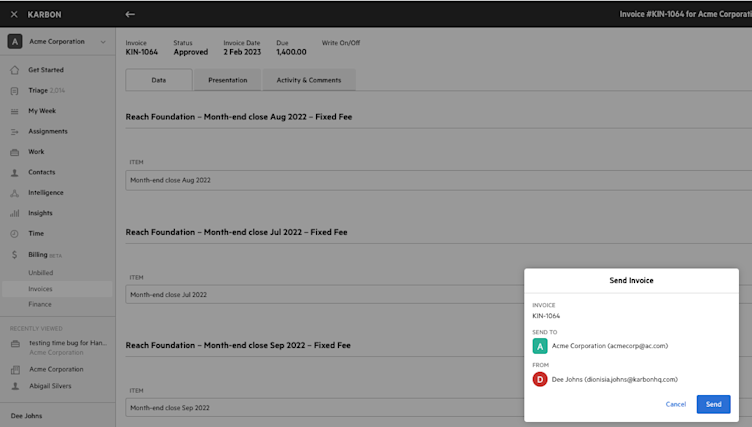The height and width of the screenshot is (427, 752).
Task: Click the KARBON logo text
Action: [x=45, y=14]
